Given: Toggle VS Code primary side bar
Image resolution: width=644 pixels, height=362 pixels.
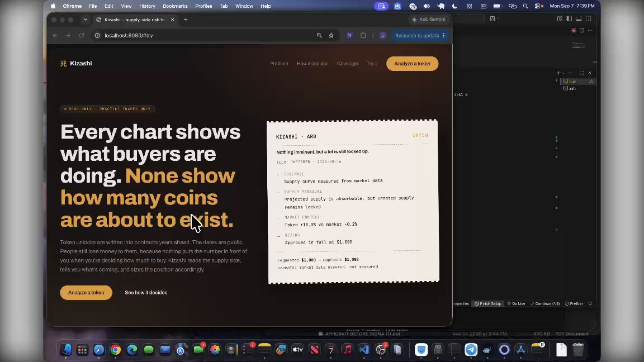Looking at the screenshot, I should coord(569,18).
